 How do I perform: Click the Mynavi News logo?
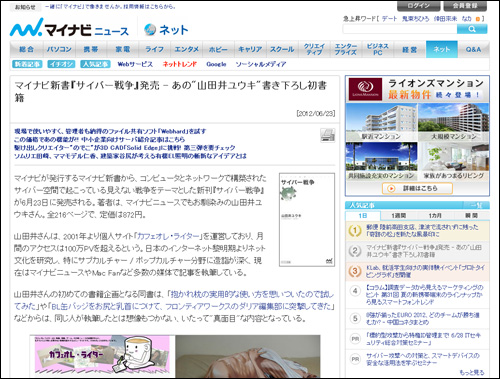click(x=69, y=28)
